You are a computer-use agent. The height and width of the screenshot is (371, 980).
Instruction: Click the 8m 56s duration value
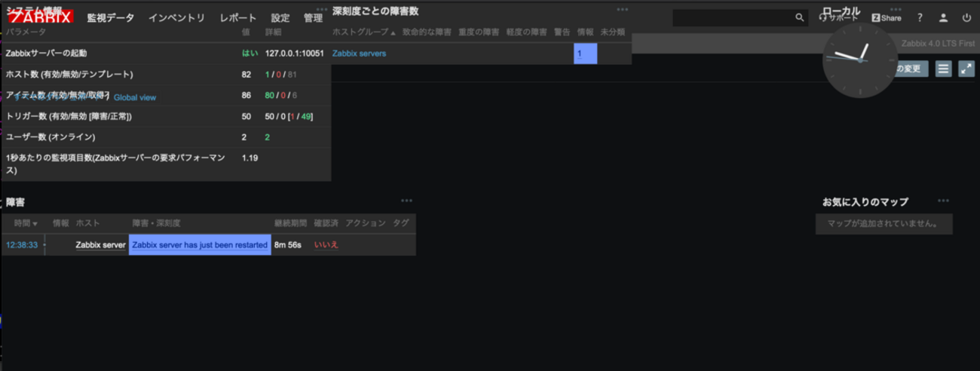coord(289,245)
